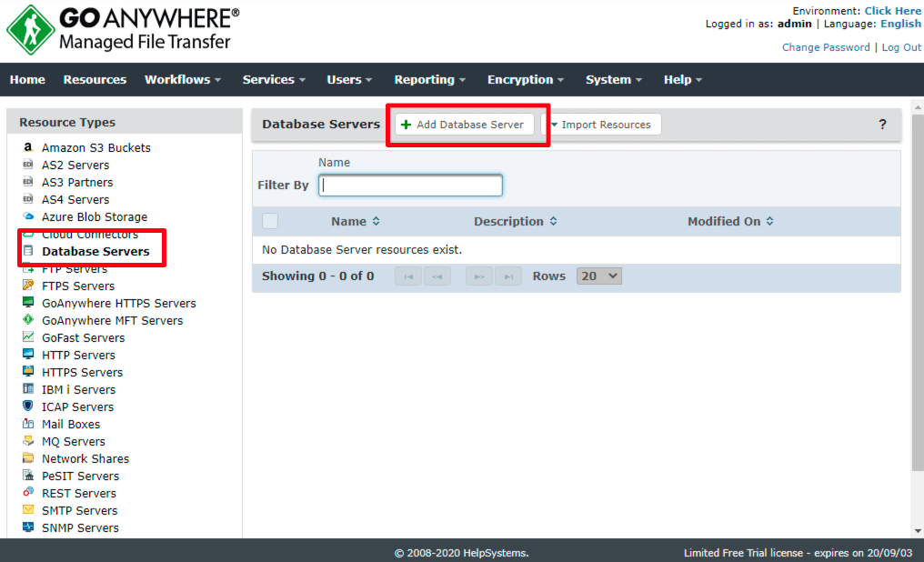This screenshot has width=924, height=562.
Task: Click the AS4 Servers EDI icon
Action: 27,199
